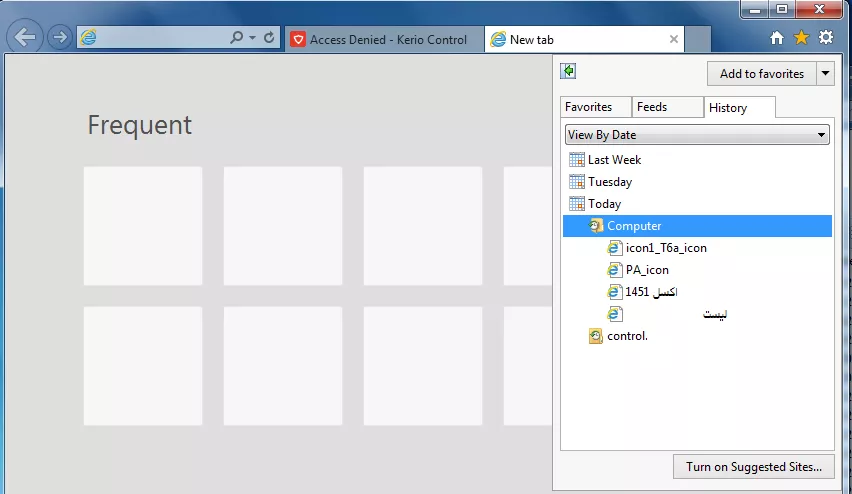Refresh the page with the reload icon

click(x=269, y=37)
